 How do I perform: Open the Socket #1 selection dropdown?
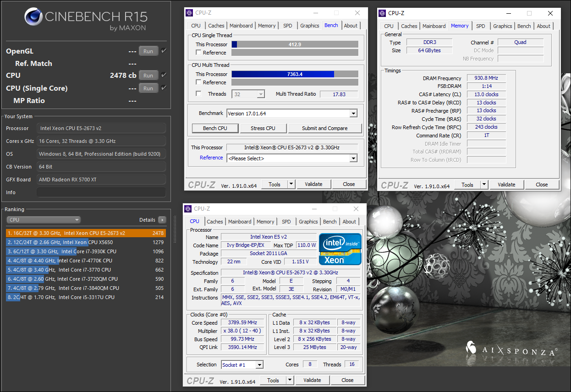(242, 365)
